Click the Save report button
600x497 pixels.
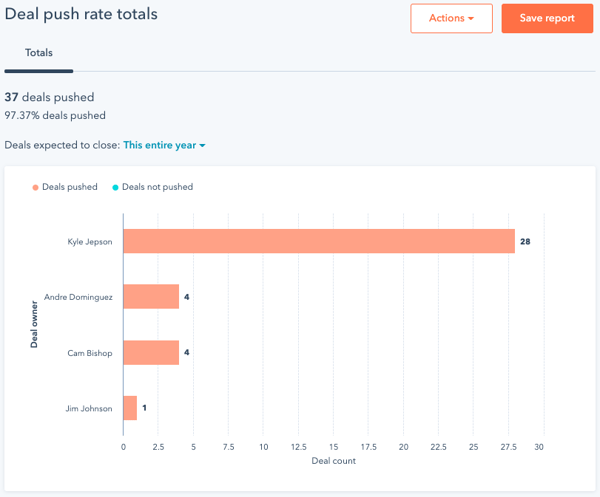[x=547, y=18]
